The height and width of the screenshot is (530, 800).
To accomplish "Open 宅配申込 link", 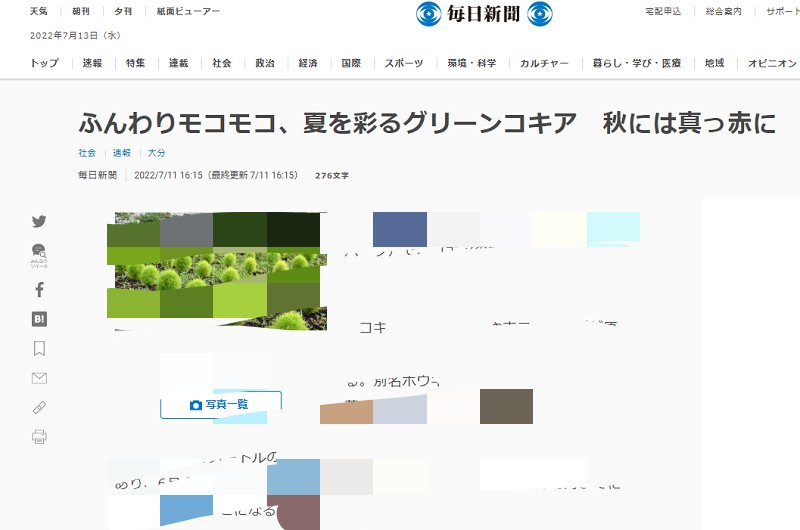I will click(663, 11).
